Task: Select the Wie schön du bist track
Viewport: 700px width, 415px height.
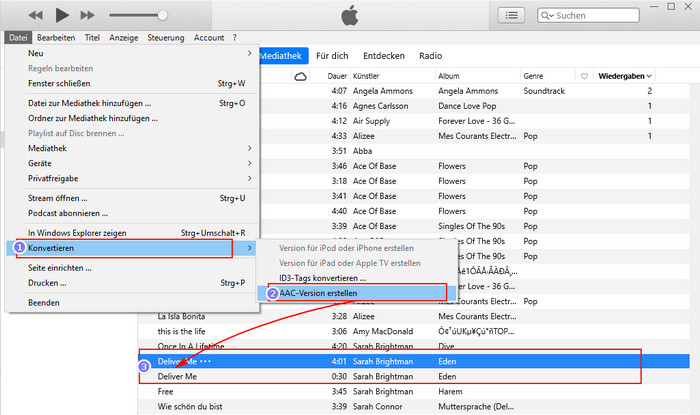Action: (x=413, y=407)
